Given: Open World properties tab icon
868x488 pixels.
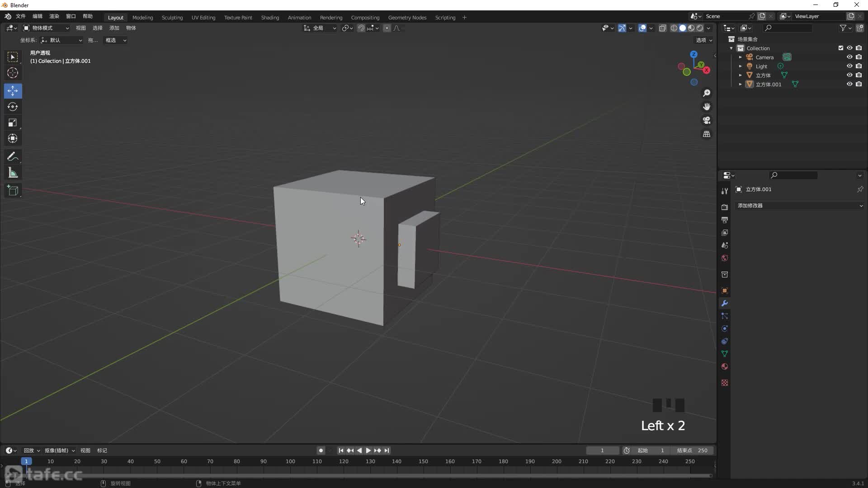Looking at the screenshot, I should 725,258.
